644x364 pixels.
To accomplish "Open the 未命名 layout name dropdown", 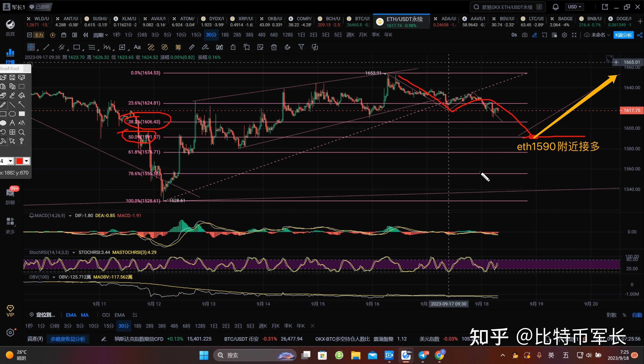I will 597,35.
